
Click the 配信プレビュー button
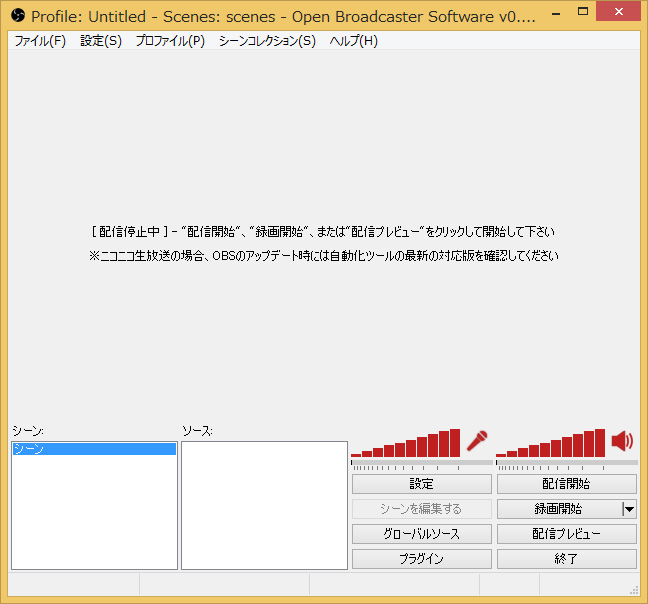(567, 534)
